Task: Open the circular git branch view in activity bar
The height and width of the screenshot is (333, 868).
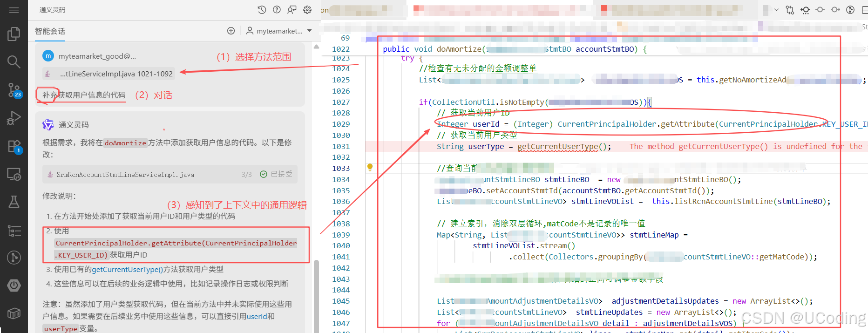Action: click(x=14, y=258)
